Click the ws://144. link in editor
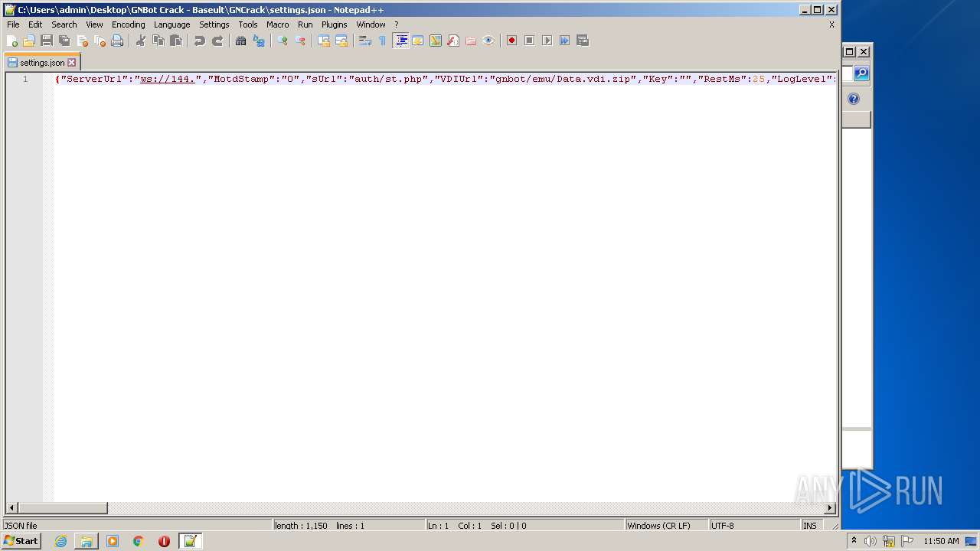 tap(167, 79)
